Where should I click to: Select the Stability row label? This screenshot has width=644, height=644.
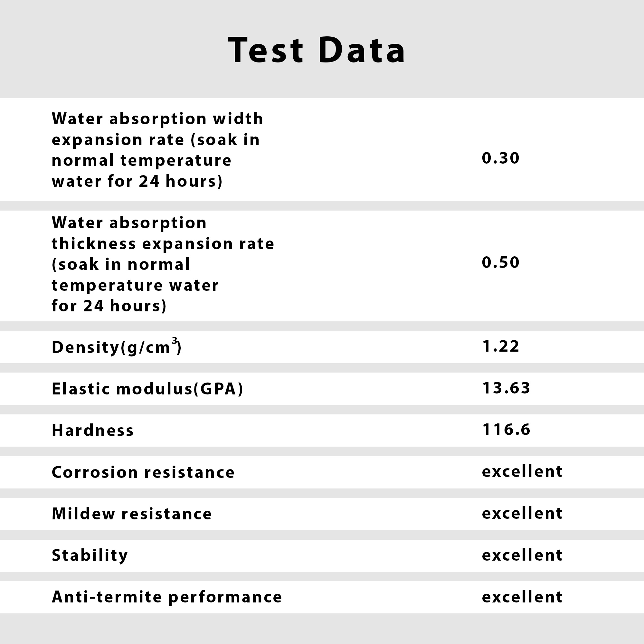pos(90,556)
